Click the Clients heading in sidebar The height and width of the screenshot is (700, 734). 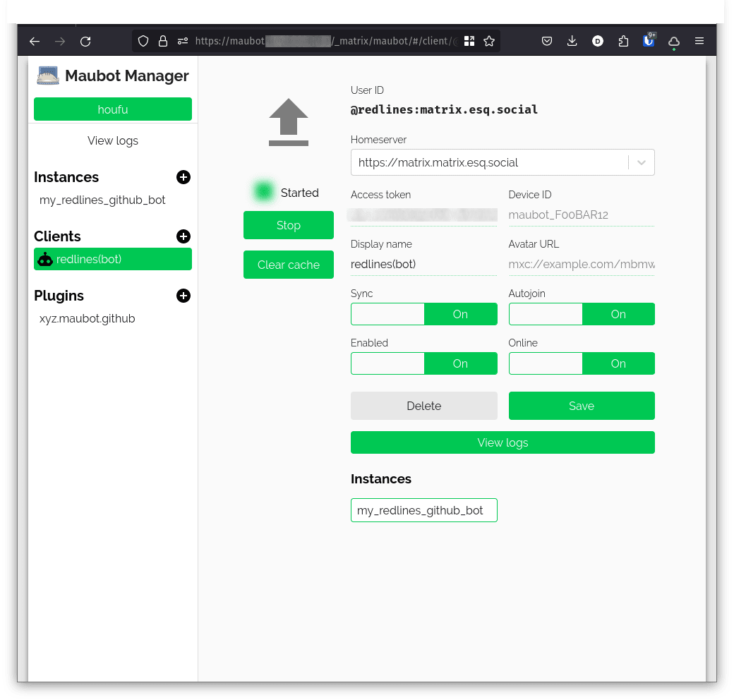tap(58, 236)
